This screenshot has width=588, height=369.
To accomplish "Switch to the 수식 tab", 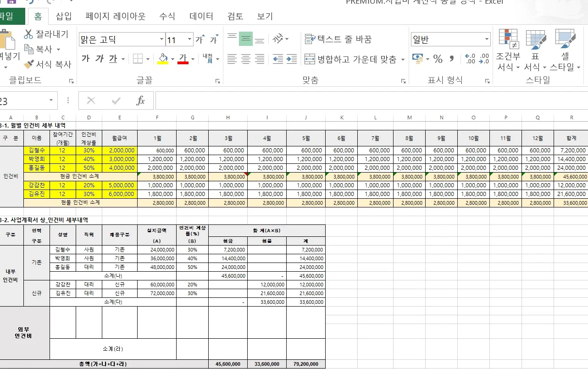I will [x=167, y=16].
